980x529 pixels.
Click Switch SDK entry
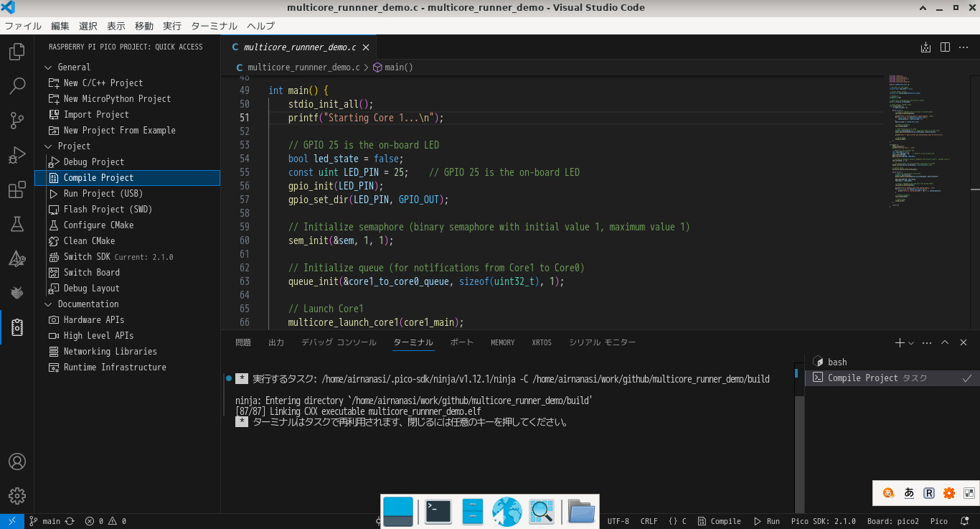(127, 256)
